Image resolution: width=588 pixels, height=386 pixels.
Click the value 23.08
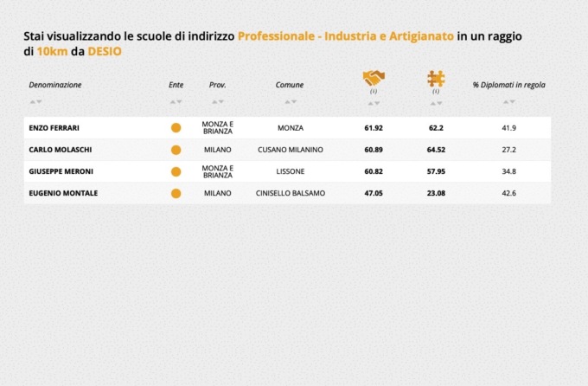click(x=436, y=193)
